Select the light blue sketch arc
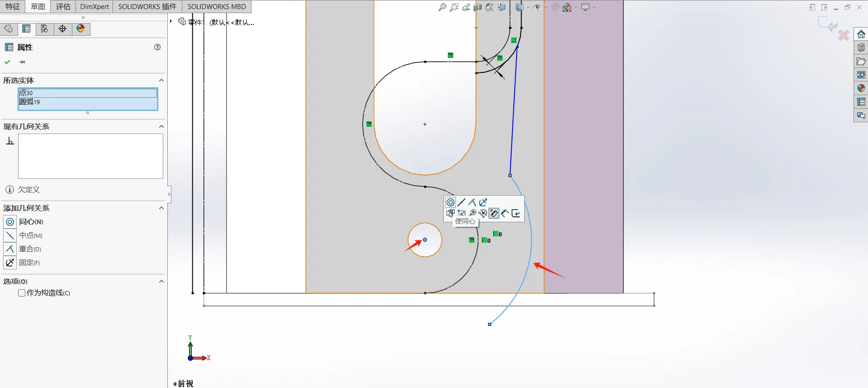This screenshot has height=388, width=868. point(531,240)
